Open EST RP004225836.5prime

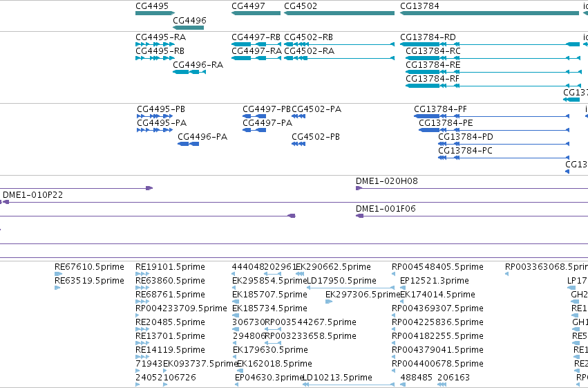click(393, 329)
